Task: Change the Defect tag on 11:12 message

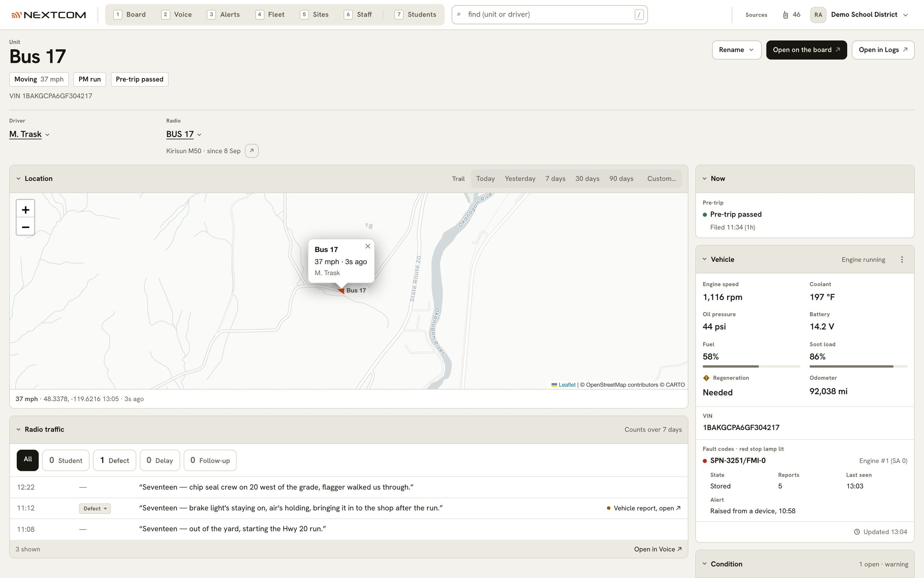Action: (x=95, y=508)
